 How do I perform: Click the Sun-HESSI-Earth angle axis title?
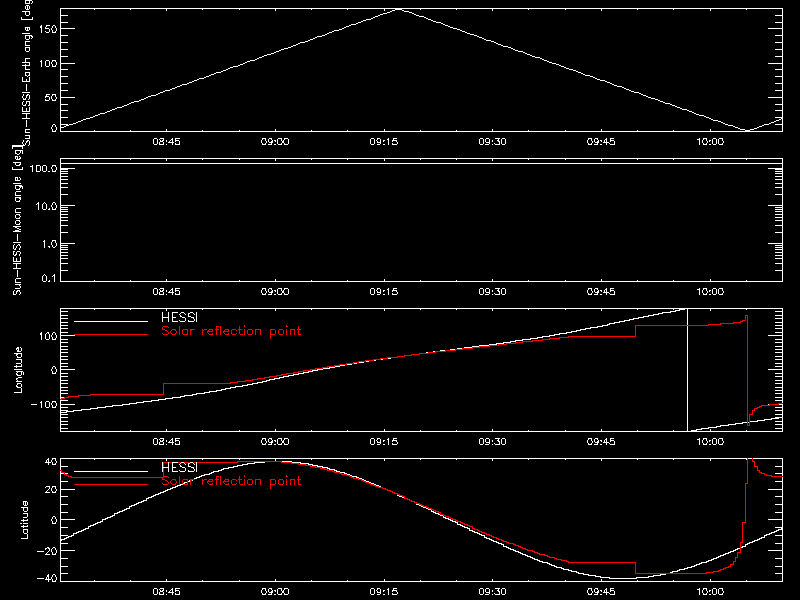(27, 73)
